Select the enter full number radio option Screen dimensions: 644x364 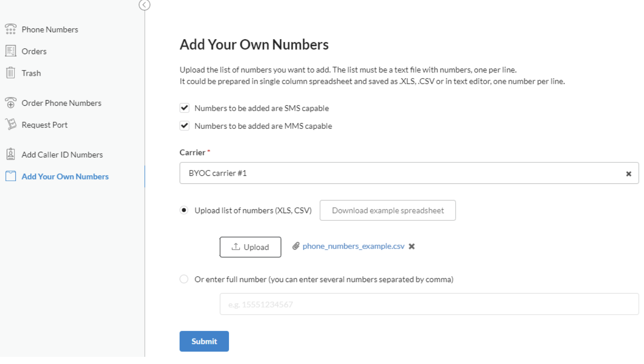[x=184, y=279]
